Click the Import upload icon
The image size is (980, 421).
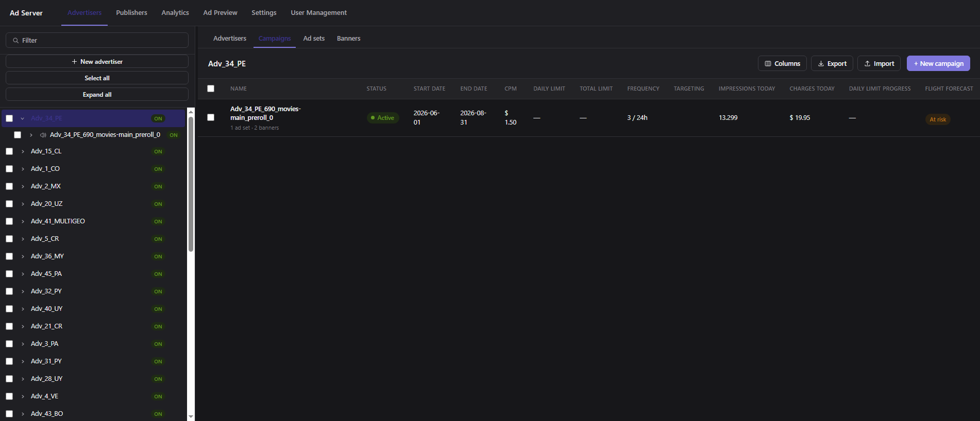(867, 64)
